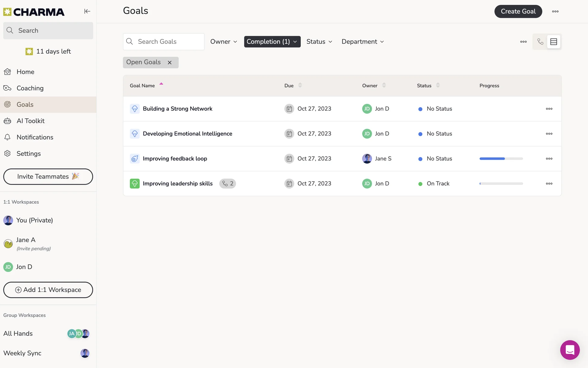Switch to list table view
This screenshot has height=368, width=588.
pyautogui.click(x=554, y=42)
